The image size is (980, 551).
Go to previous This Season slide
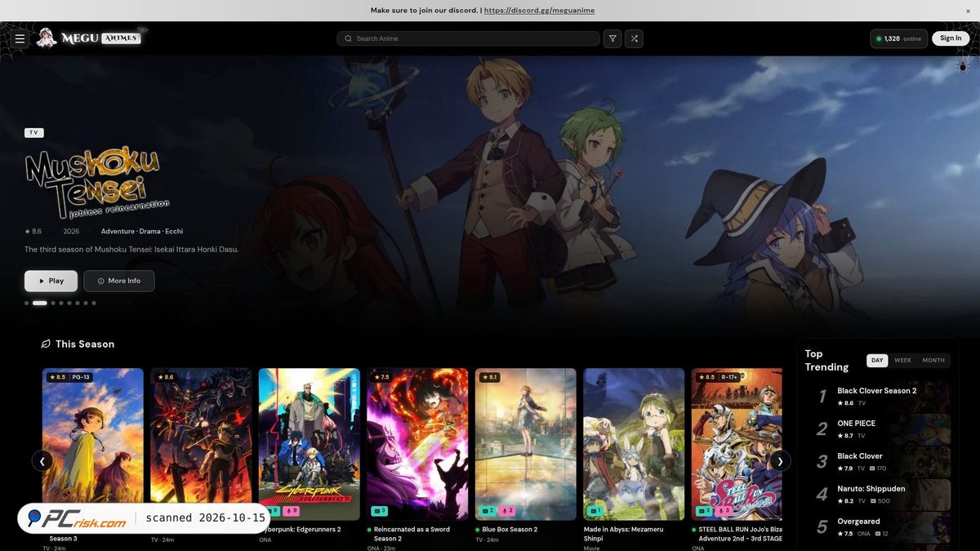pos(42,460)
